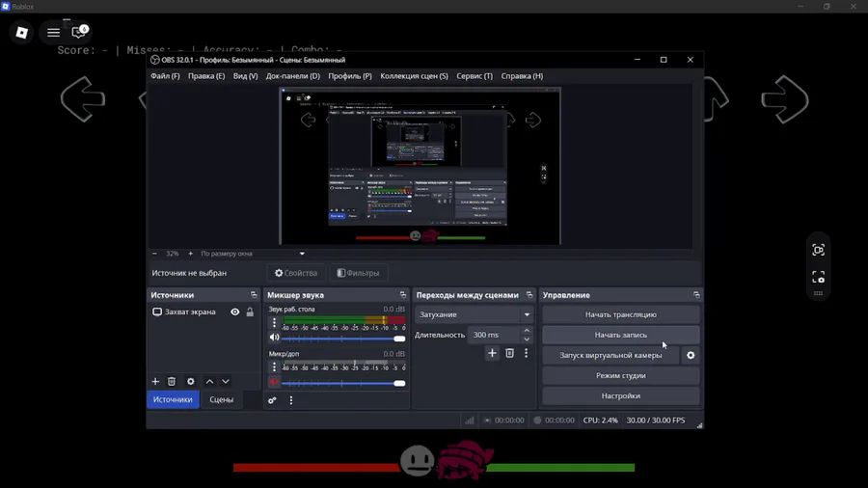Open Затухание transition dropdown

tap(474, 314)
